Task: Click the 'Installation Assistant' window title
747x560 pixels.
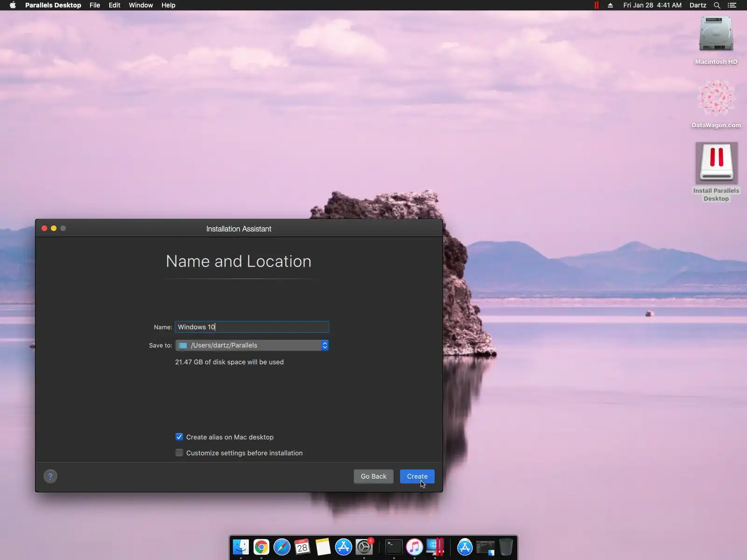Action: pos(239,229)
